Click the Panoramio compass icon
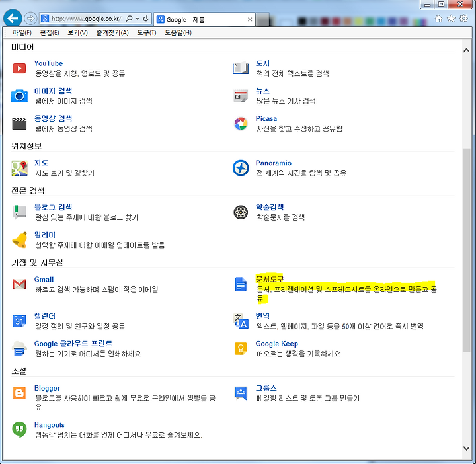Viewport: 476px width, 464px height. (x=241, y=168)
